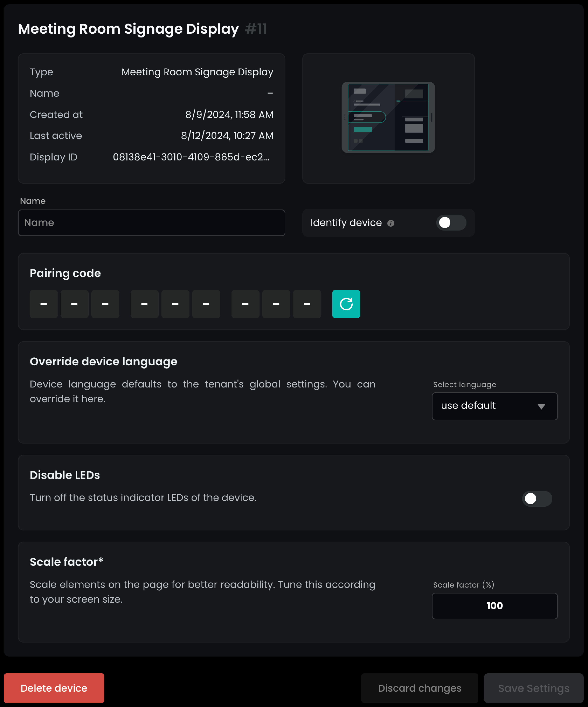588x707 pixels.
Task: Click the fourth pairing code digit box
Action: point(144,304)
